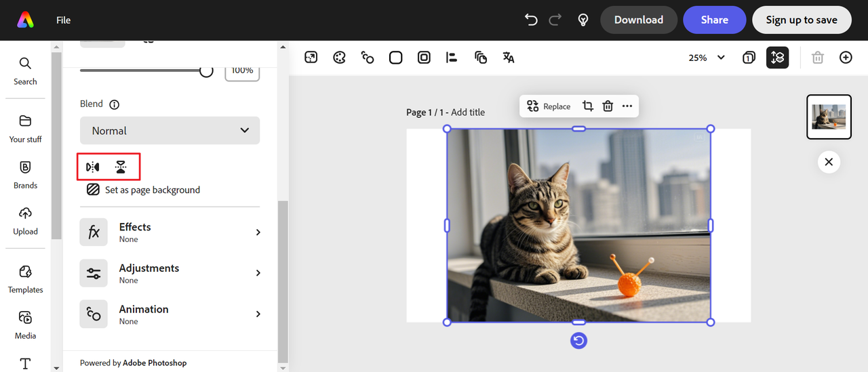Add a new page with plus icon

pos(846,58)
